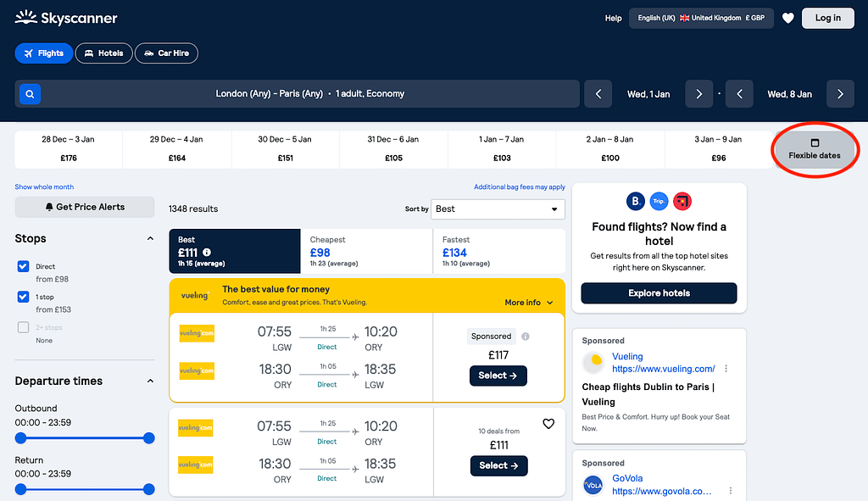
Task: Click Outbound time slider right handle
Action: 148,438
